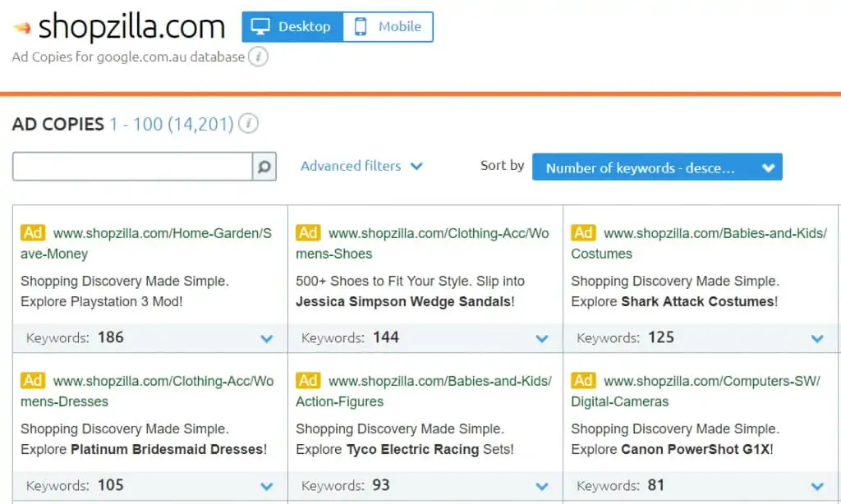
Task: Expand keywords list for the 186-keyword ad
Action: (x=267, y=338)
